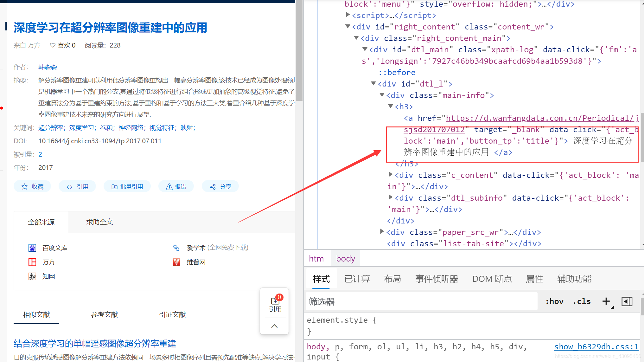This screenshot has width=644, height=362.
Task: Open 维普网 source icon
Action: point(176,262)
